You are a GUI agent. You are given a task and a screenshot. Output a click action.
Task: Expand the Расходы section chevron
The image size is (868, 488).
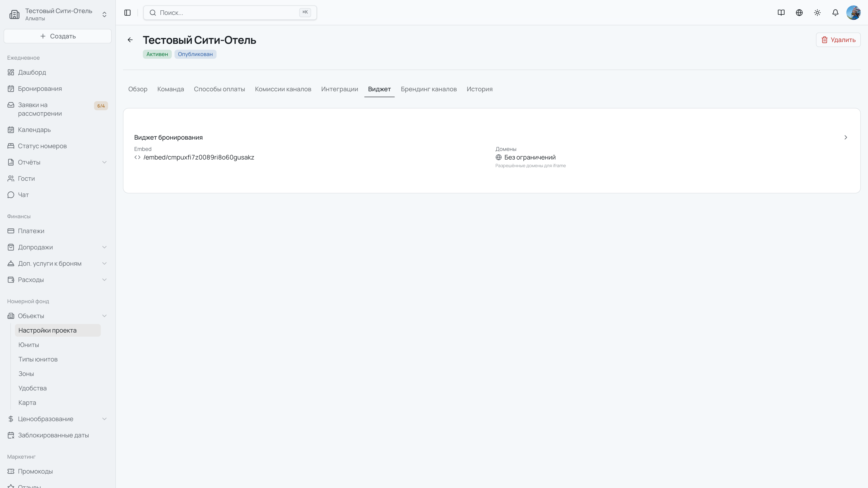[x=104, y=280]
